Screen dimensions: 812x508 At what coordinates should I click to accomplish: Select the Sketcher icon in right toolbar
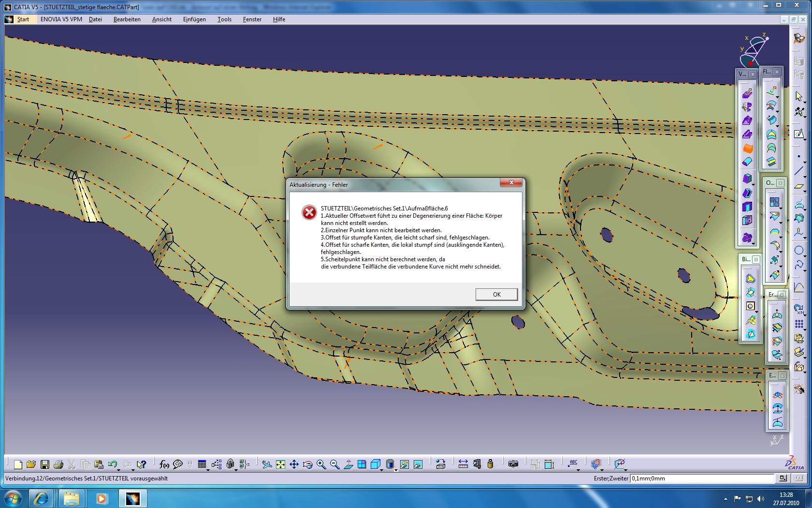pyautogui.click(x=799, y=134)
